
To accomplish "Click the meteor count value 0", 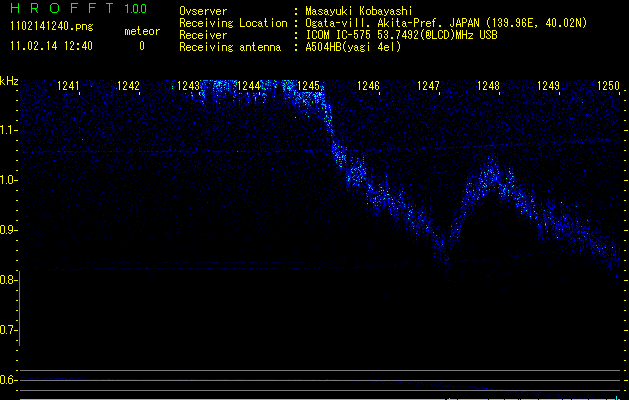I will click(x=141, y=46).
